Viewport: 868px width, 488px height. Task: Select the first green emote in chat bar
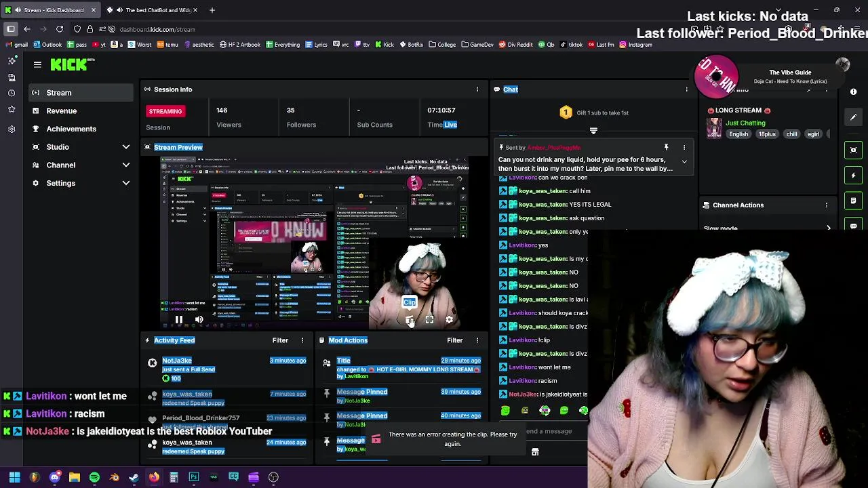(505, 410)
